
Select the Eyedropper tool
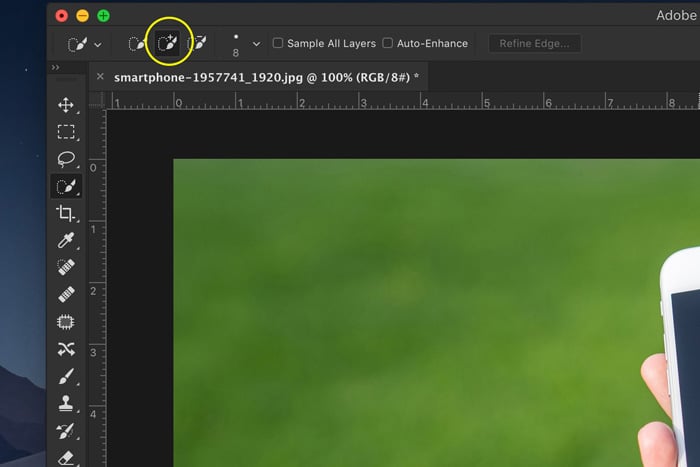[x=66, y=241]
